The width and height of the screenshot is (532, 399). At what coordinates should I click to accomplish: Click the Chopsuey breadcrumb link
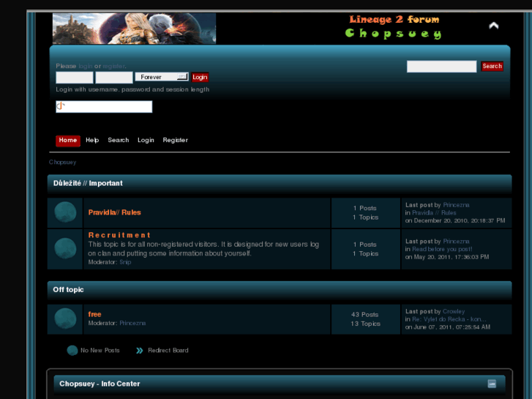point(62,163)
